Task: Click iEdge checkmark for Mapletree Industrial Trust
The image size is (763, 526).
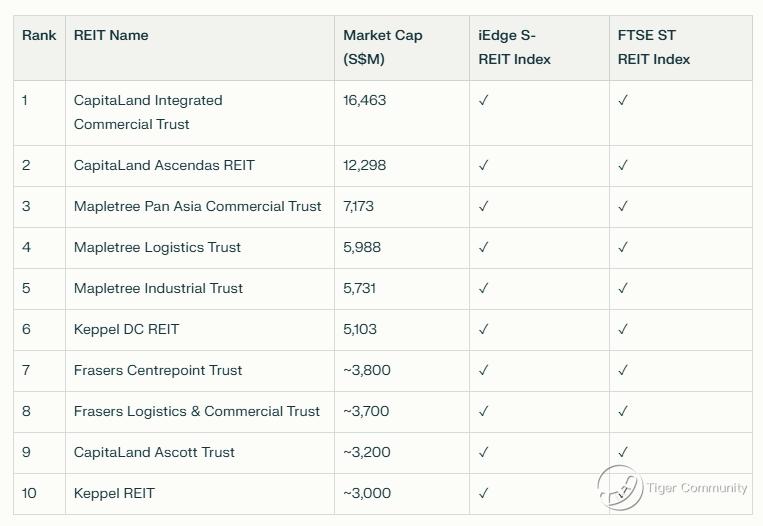Action: 484,289
